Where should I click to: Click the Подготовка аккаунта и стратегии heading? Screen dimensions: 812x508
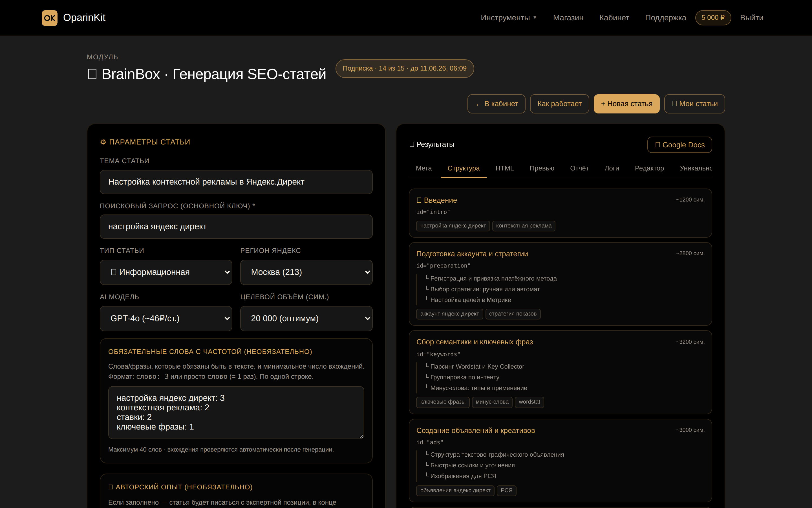(x=472, y=254)
